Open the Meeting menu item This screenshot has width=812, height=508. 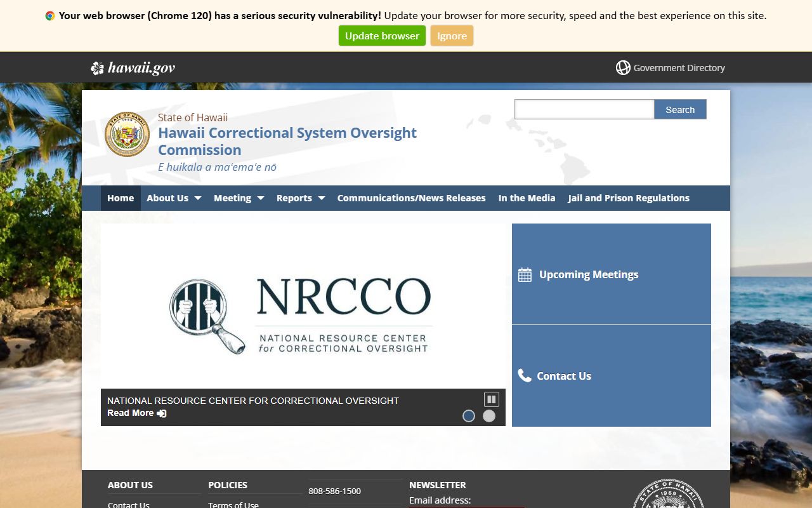coord(232,198)
